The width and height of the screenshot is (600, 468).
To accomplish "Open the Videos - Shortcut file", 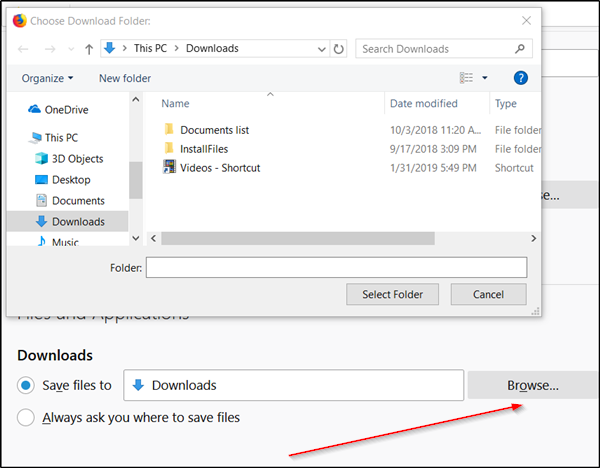I will tap(218, 168).
